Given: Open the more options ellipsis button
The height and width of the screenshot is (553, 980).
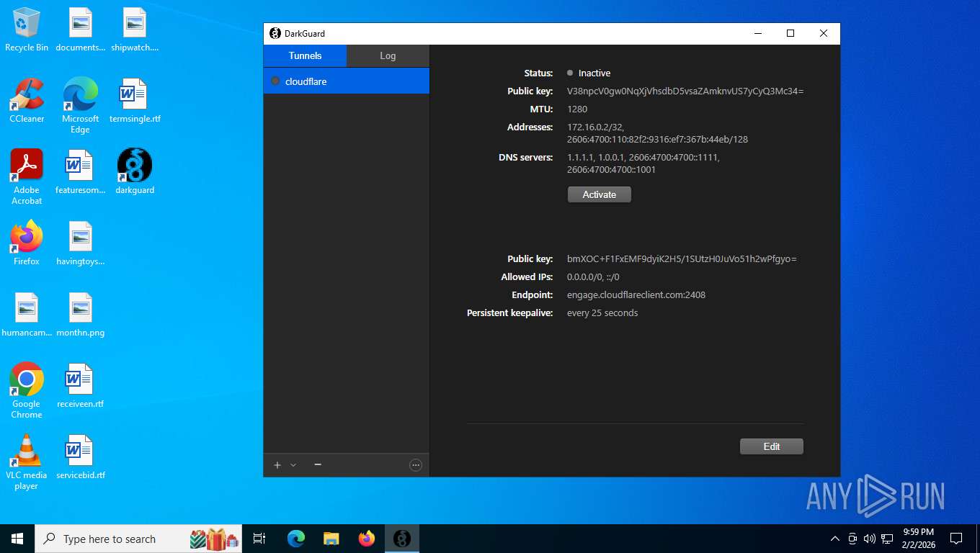Looking at the screenshot, I should pos(416,465).
